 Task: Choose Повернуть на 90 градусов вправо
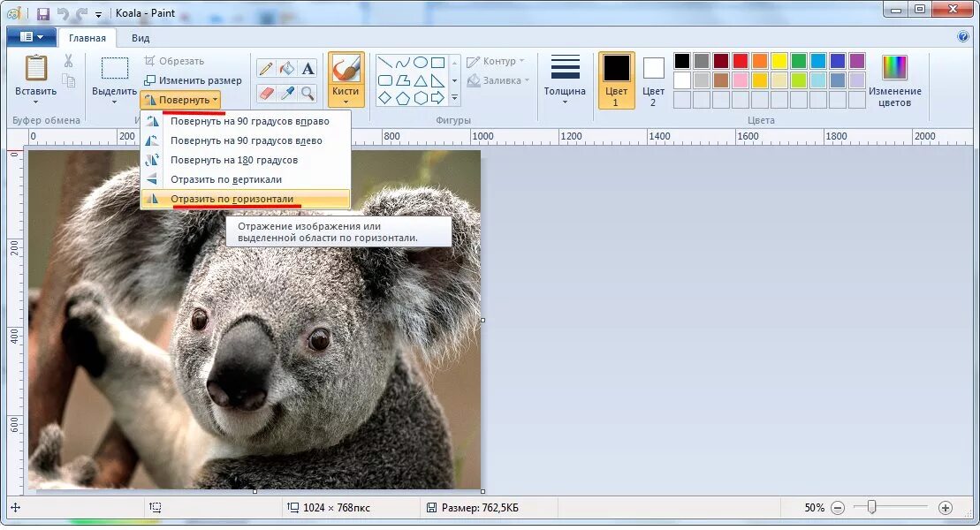(245, 121)
